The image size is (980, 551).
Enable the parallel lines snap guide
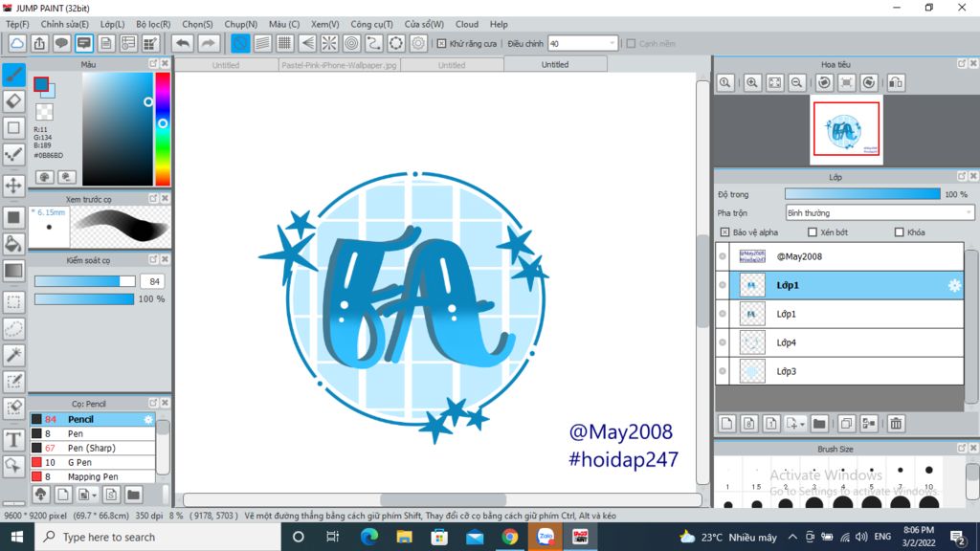tap(262, 44)
